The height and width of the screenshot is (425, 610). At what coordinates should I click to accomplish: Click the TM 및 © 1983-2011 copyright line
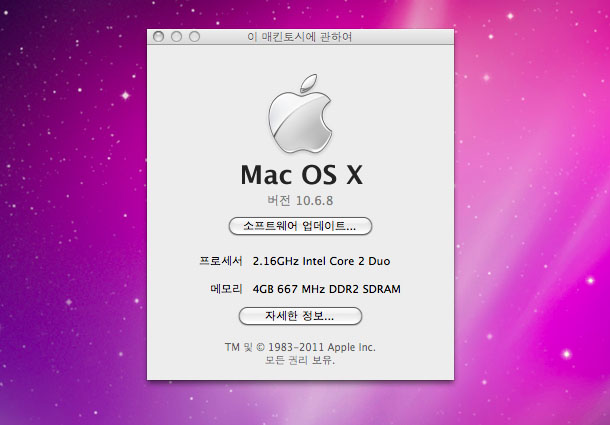click(x=300, y=347)
